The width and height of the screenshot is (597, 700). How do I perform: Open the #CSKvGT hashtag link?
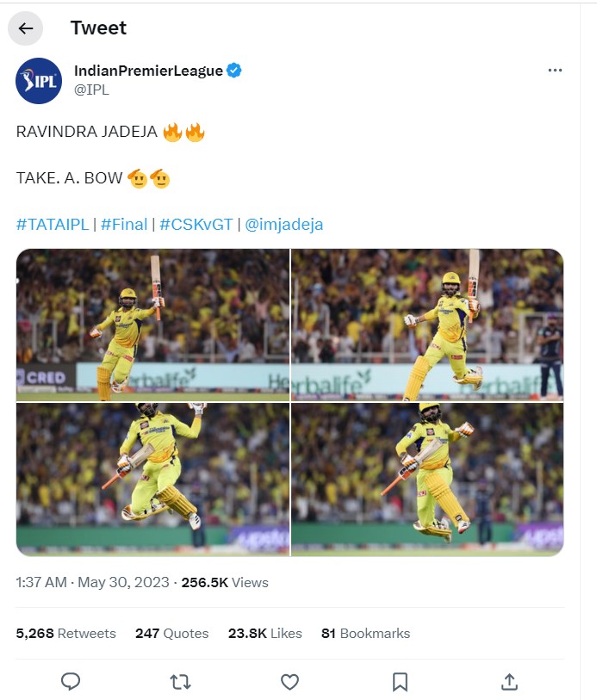(x=196, y=225)
